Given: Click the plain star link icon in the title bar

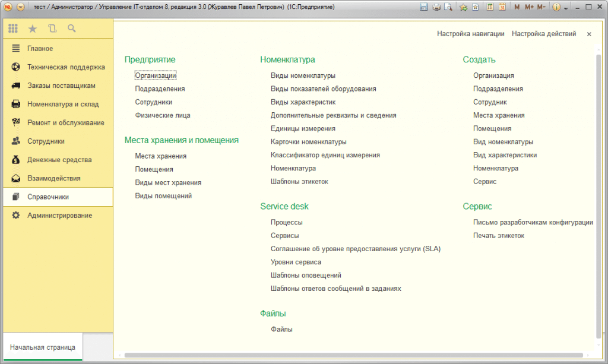Looking at the screenshot, I should [x=476, y=7].
